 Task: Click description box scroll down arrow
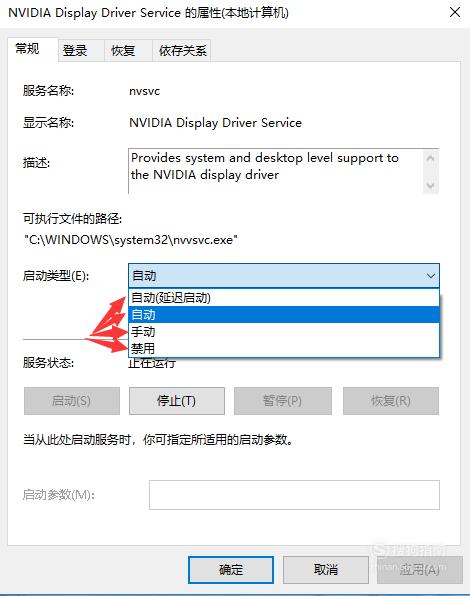pyautogui.click(x=430, y=185)
